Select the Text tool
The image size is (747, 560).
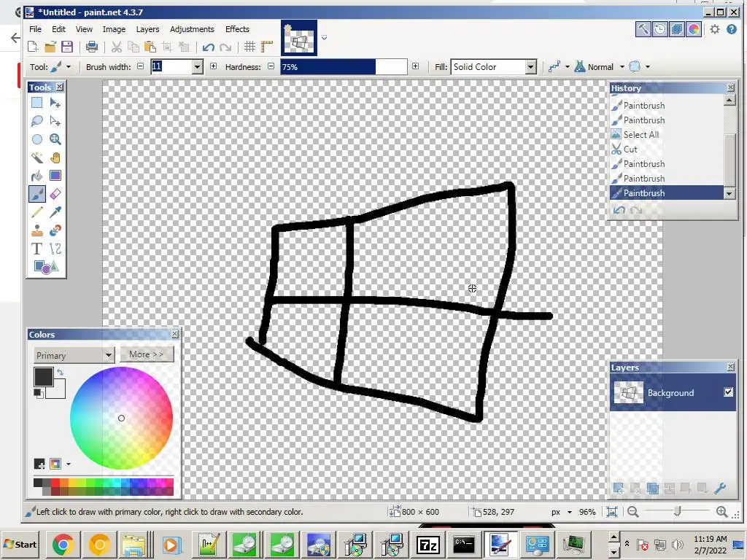point(36,249)
